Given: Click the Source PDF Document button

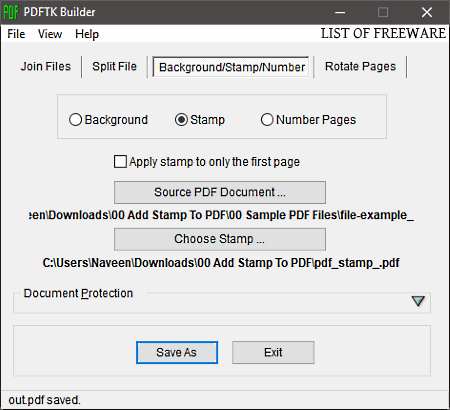Looking at the screenshot, I should click(x=220, y=192).
